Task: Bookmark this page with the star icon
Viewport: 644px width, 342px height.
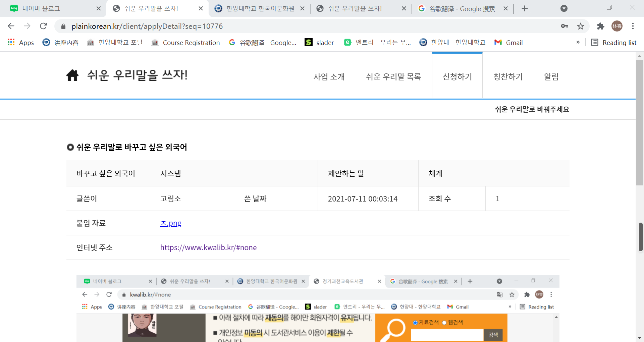Action: (x=581, y=26)
